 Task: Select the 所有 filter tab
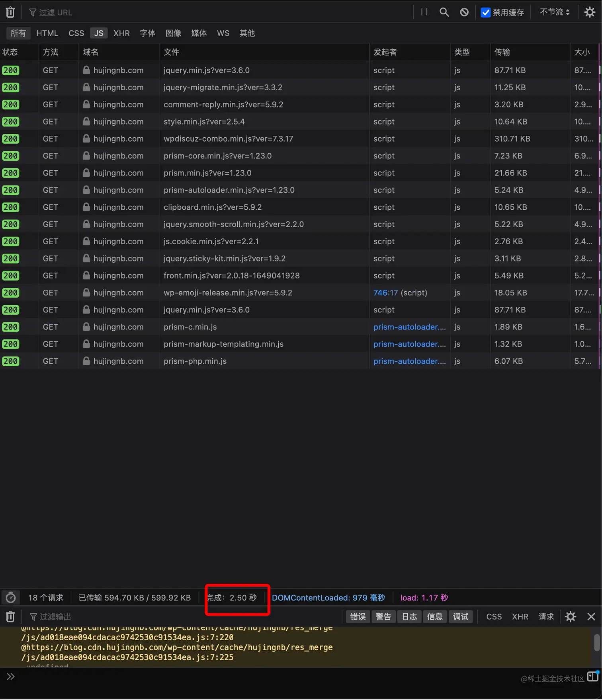click(18, 33)
